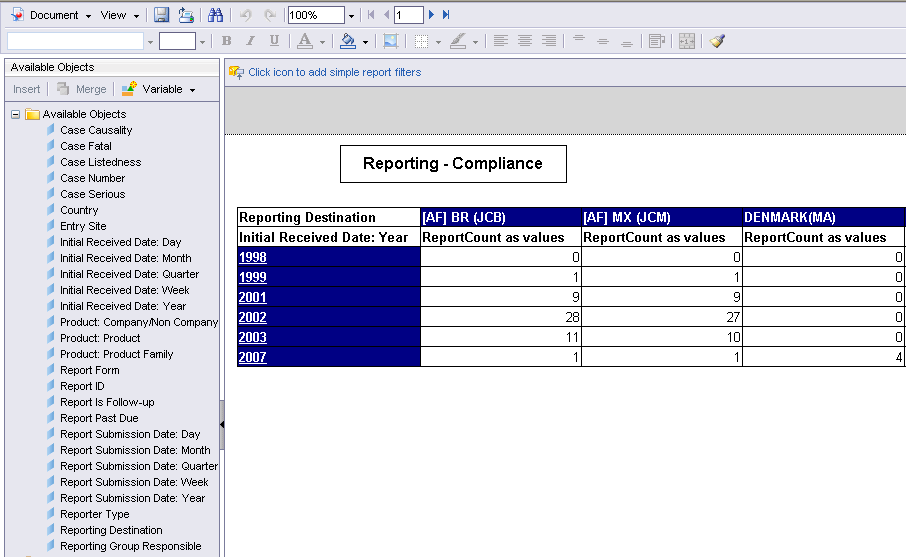Image resolution: width=906 pixels, height=557 pixels.
Task: Toggle Underline formatting
Action: pyautogui.click(x=274, y=41)
